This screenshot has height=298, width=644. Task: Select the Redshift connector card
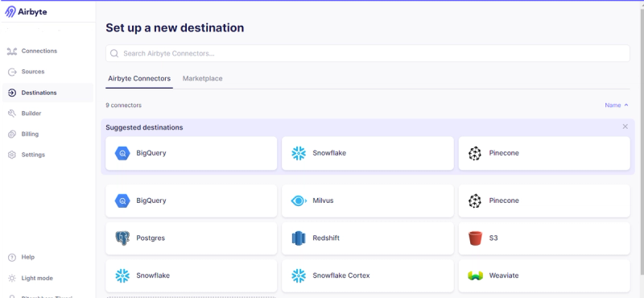pyautogui.click(x=368, y=238)
